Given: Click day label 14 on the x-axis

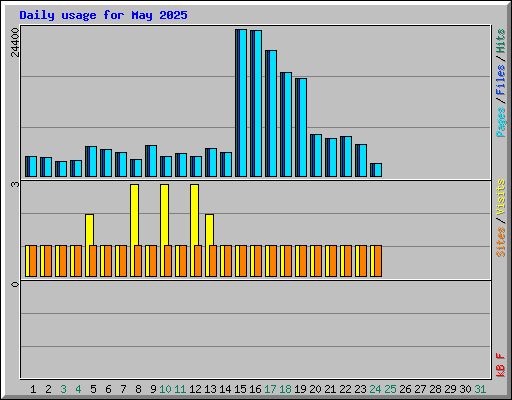Looking at the screenshot, I should click(225, 389).
